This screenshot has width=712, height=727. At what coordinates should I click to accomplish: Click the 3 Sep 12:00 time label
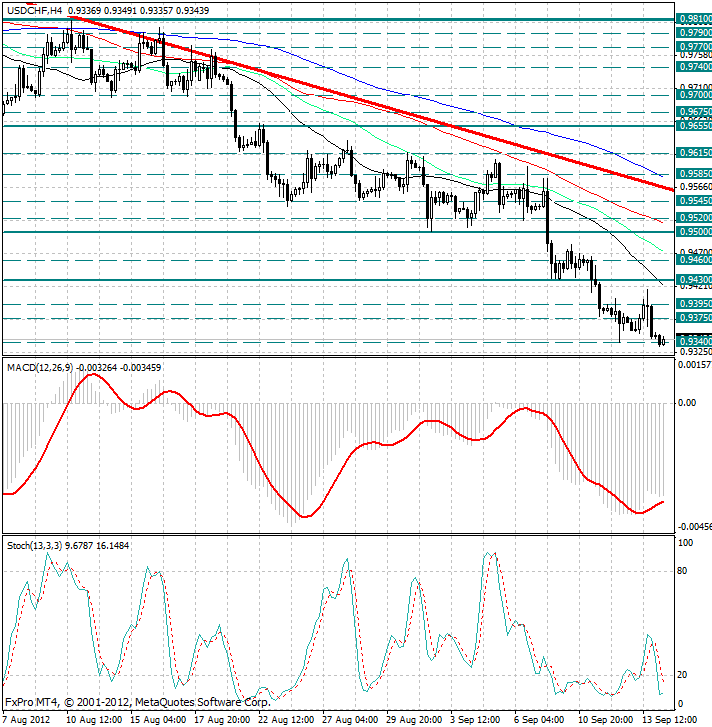point(475,720)
